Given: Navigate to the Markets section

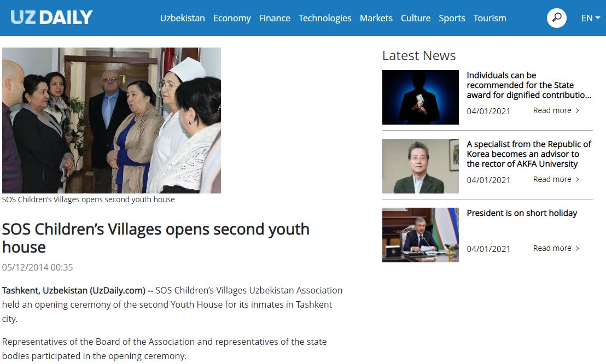Looking at the screenshot, I should tap(376, 18).
